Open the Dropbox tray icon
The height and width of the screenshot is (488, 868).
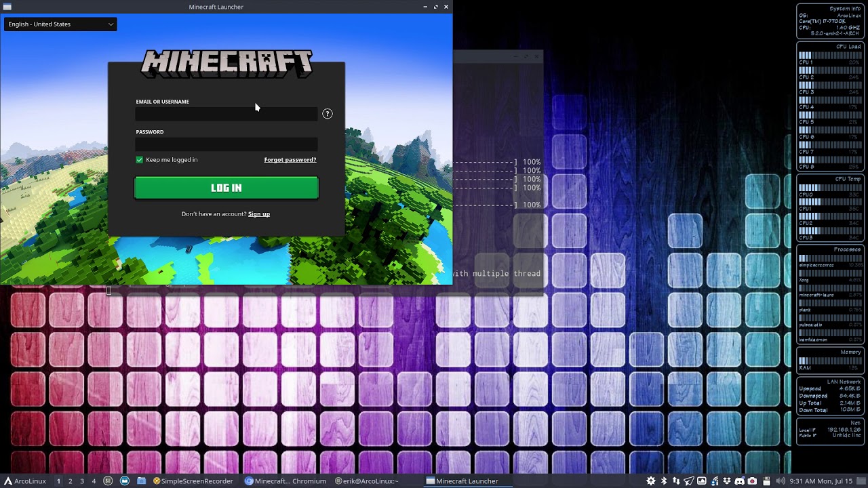[727, 481]
